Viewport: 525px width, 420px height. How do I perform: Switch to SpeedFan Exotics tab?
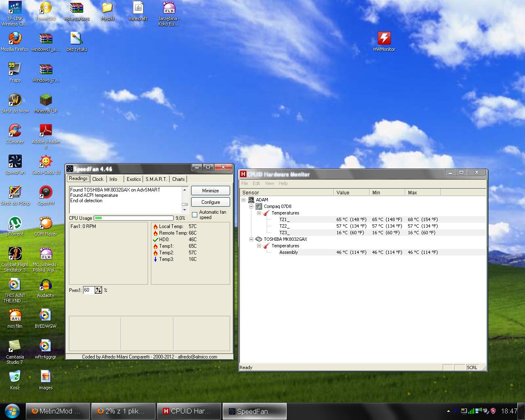[x=134, y=179]
